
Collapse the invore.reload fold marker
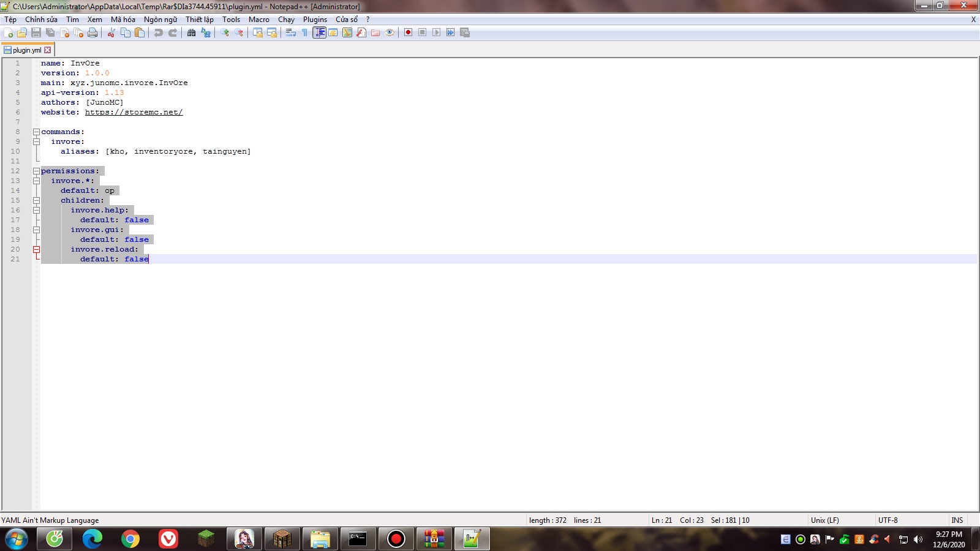[x=36, y=249]
